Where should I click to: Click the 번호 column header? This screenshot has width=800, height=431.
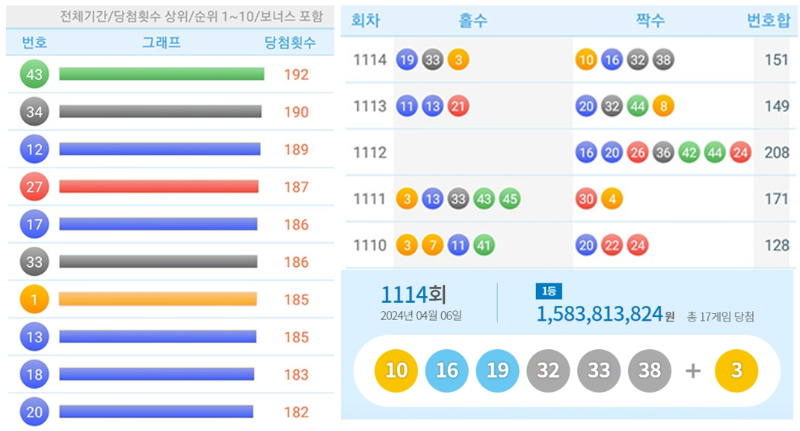[x=35, y=42]
